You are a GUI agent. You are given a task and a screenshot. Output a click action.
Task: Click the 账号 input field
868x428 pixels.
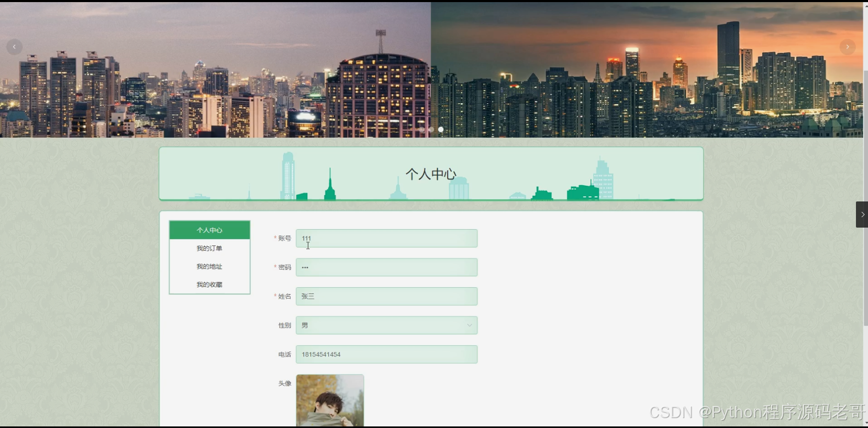[386, 238]
